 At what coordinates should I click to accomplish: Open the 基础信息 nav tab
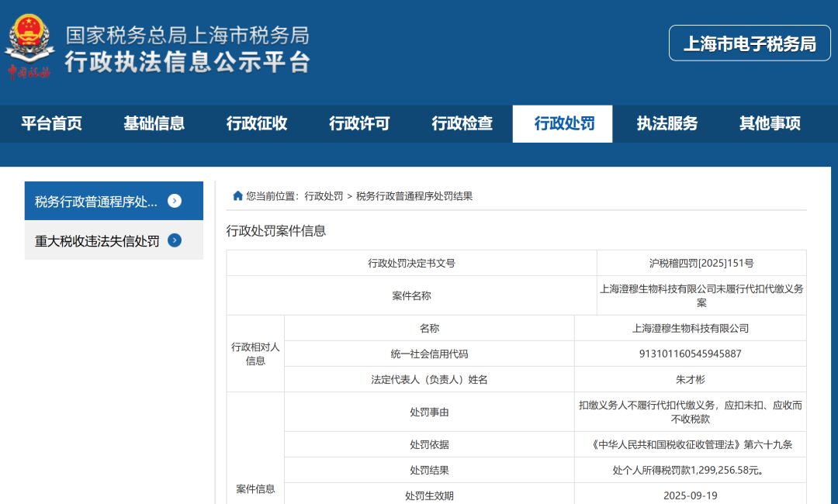coord(154,123)
